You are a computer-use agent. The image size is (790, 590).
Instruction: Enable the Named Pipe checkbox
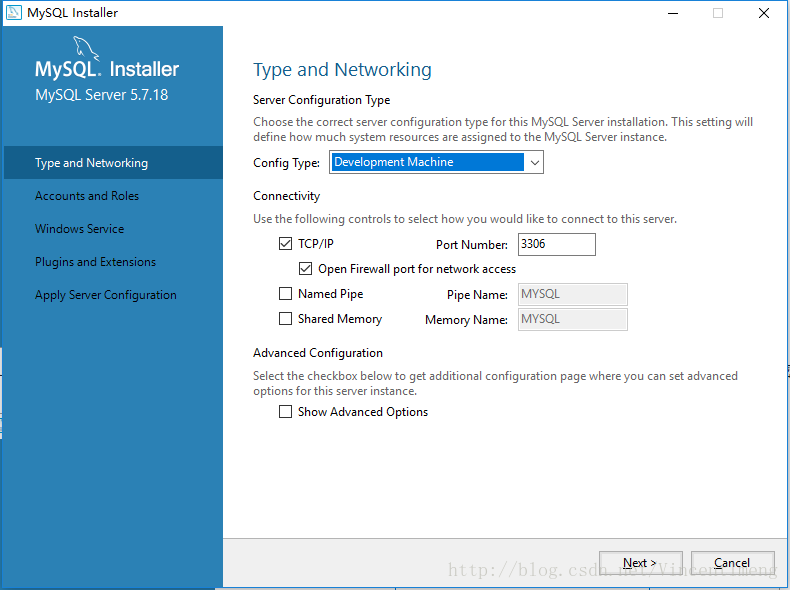(286, 294)
